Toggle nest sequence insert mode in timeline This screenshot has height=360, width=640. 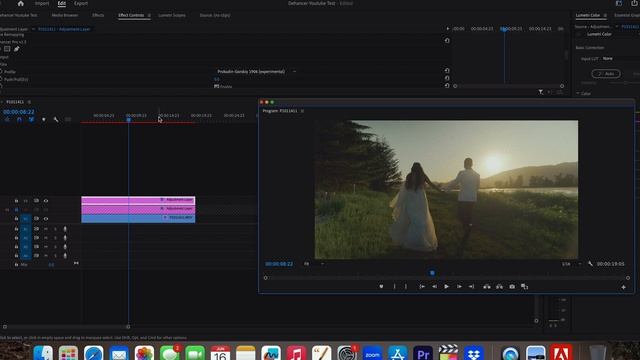point(7,120)
